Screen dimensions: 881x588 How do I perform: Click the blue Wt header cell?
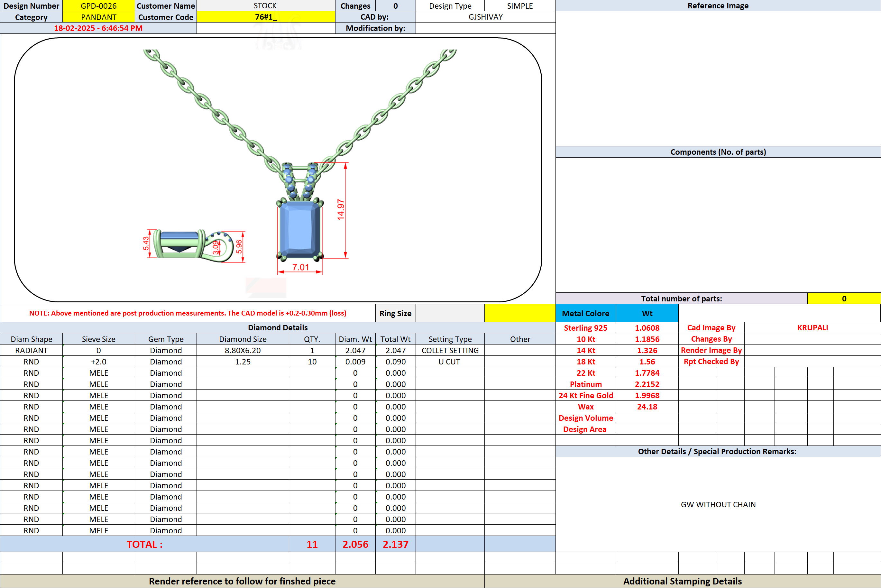click(x=647, y=313)
